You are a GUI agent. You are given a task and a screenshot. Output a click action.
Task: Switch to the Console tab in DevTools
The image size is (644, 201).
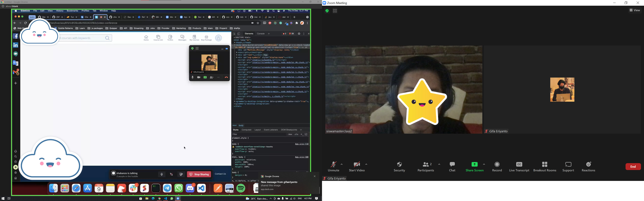coord(260,34)
